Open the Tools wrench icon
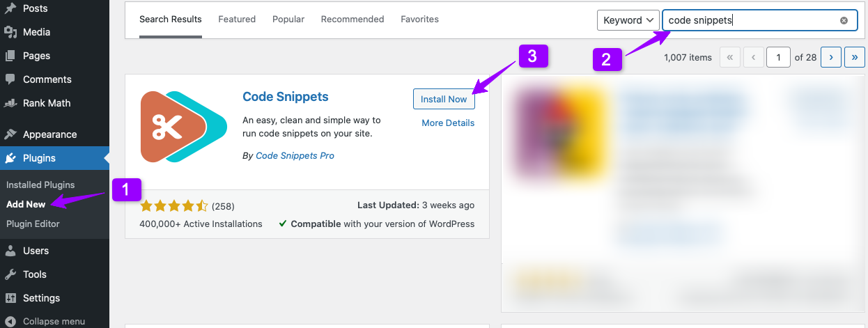Viewport: 868px width, 328px height. pyautogui.click(x=10, y=274)
